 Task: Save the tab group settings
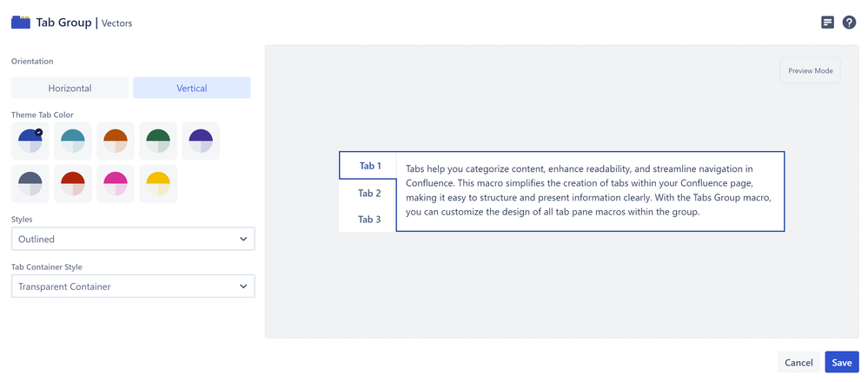(841, 362)
